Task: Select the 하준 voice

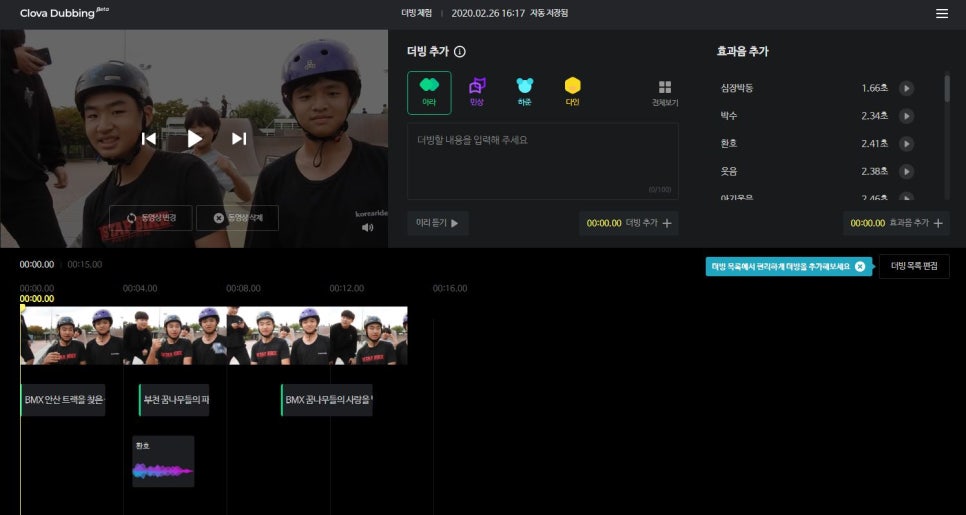Action: [x=525, y=93]
